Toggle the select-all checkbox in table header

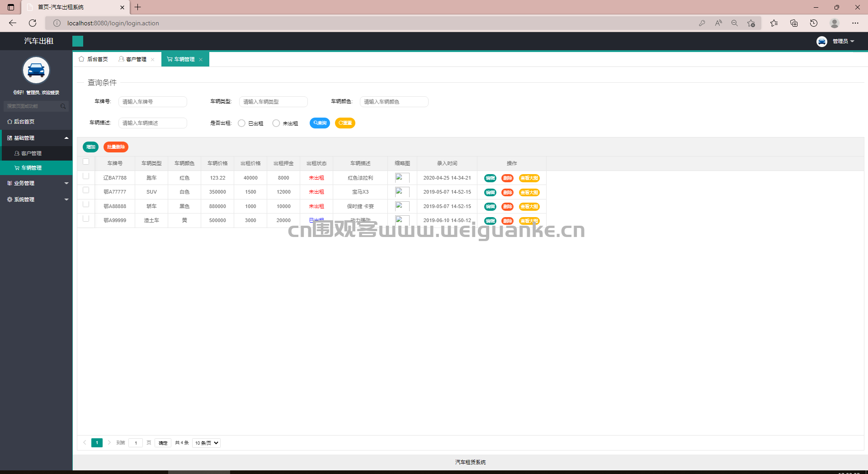(x=86, y=162)
